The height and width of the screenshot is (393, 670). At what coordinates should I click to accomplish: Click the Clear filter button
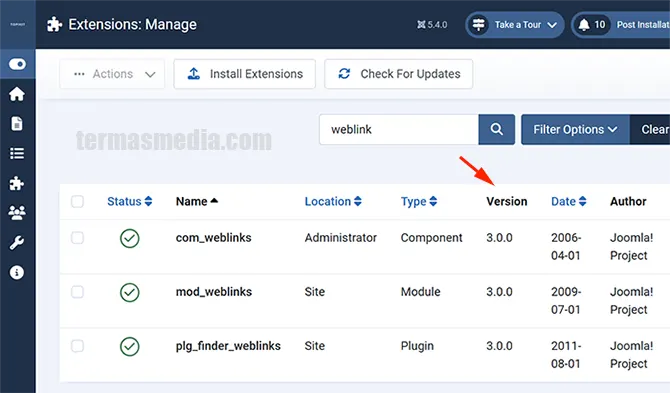(650, 129)
